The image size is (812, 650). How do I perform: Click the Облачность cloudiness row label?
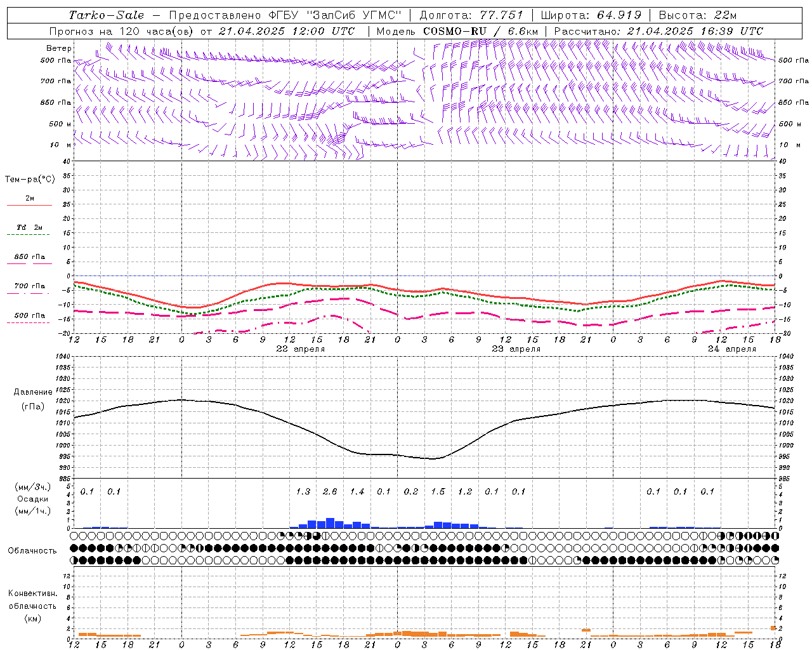click(32, 550)
